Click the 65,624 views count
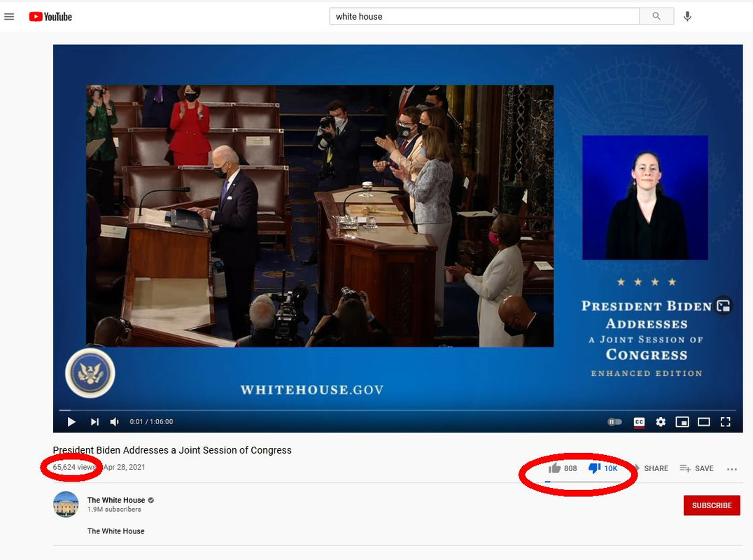 pos(74,467)
